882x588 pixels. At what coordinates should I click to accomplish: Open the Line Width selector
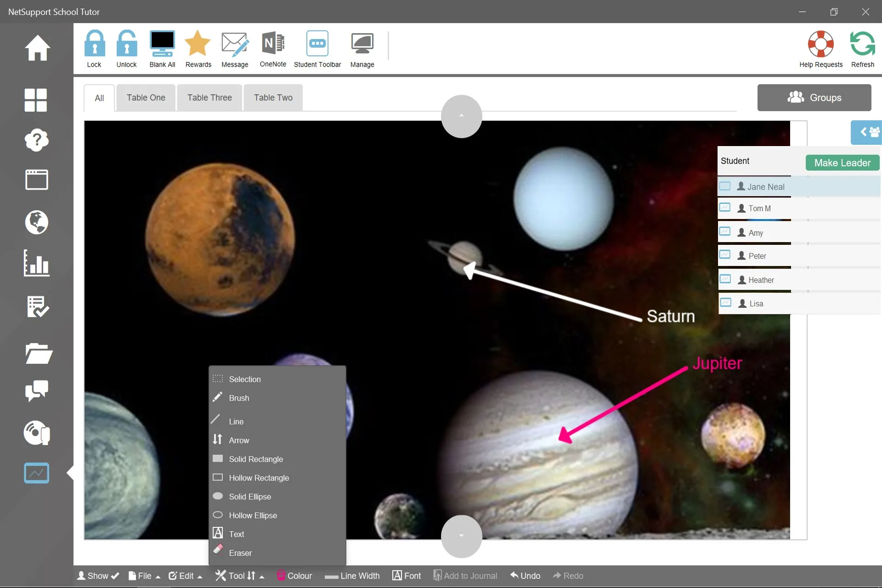point(352,576)
